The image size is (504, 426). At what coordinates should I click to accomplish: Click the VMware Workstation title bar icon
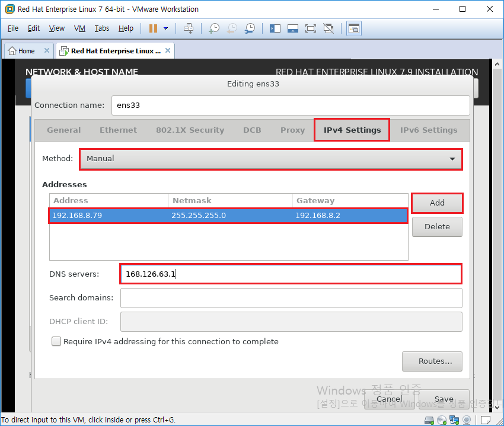click(10, 9)
